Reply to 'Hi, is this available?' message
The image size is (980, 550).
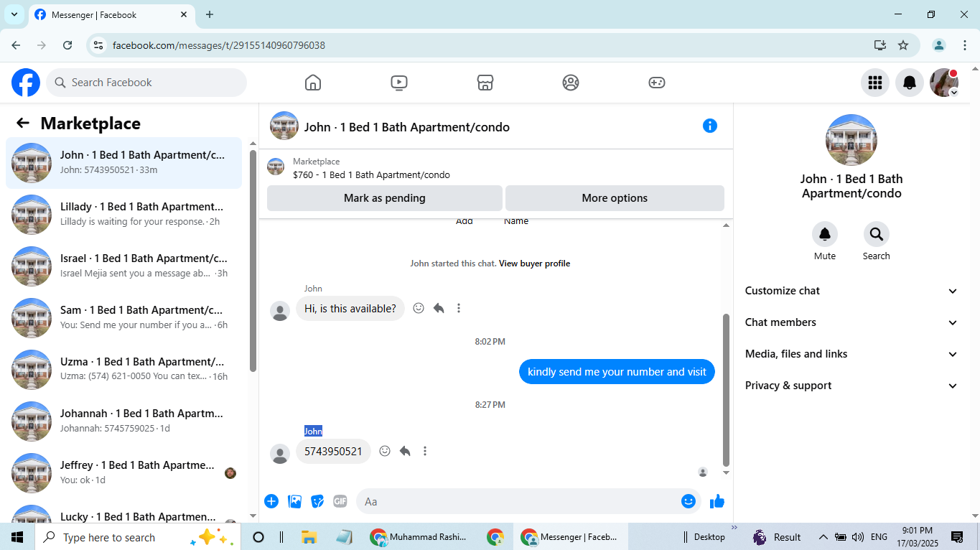[439, 308]
